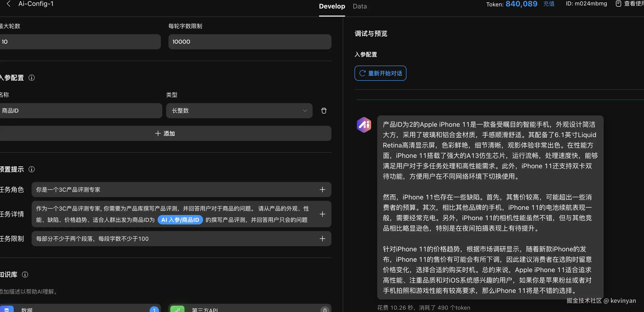Open the 长整数 type dropdown
Image resolution: width=644 pixels, height=312 pixels.
[239, 111]
